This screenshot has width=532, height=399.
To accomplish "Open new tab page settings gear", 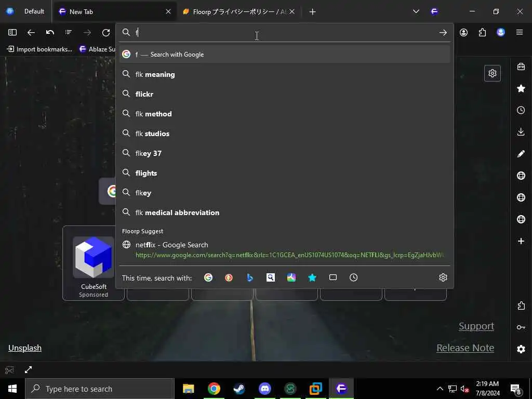I will (x=493, y=73).
